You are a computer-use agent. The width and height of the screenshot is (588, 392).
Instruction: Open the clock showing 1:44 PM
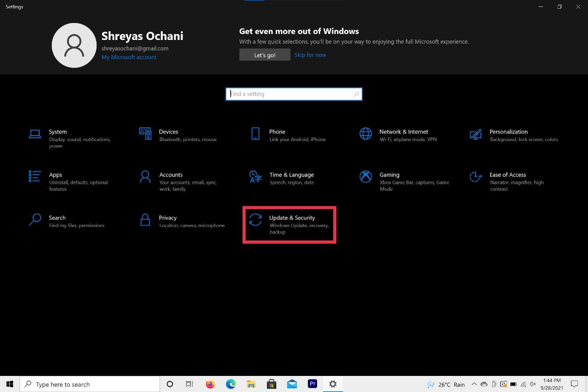click(x=551, y=384)
